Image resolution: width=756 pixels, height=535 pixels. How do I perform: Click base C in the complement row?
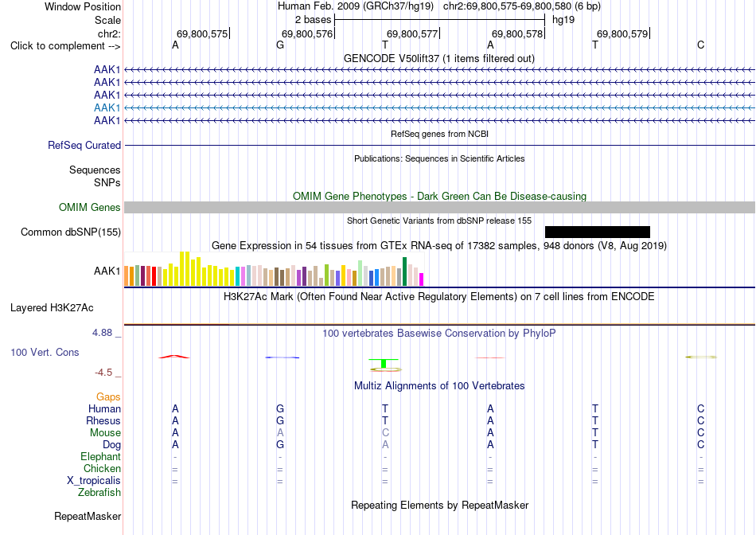(700, 45)
